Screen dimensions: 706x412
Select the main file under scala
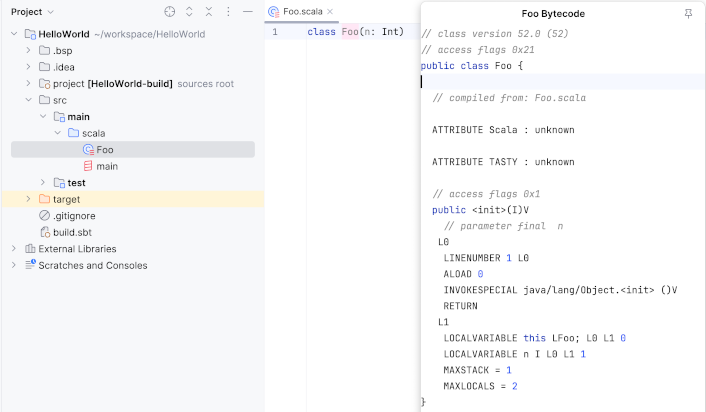[106, 166]
